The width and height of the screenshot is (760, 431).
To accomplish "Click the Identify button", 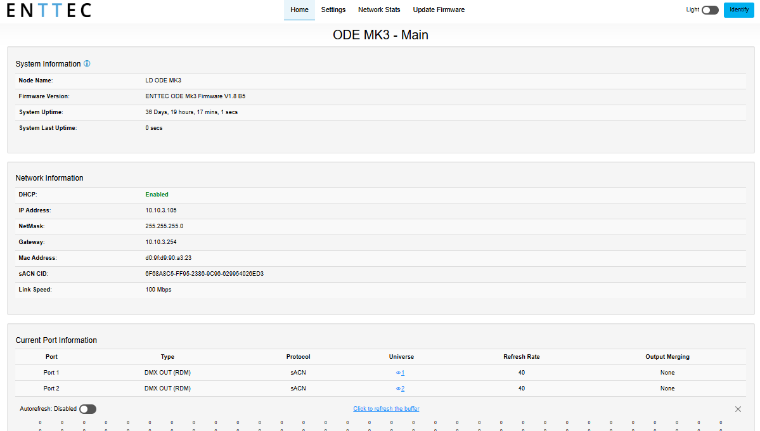I will (739, 10).
